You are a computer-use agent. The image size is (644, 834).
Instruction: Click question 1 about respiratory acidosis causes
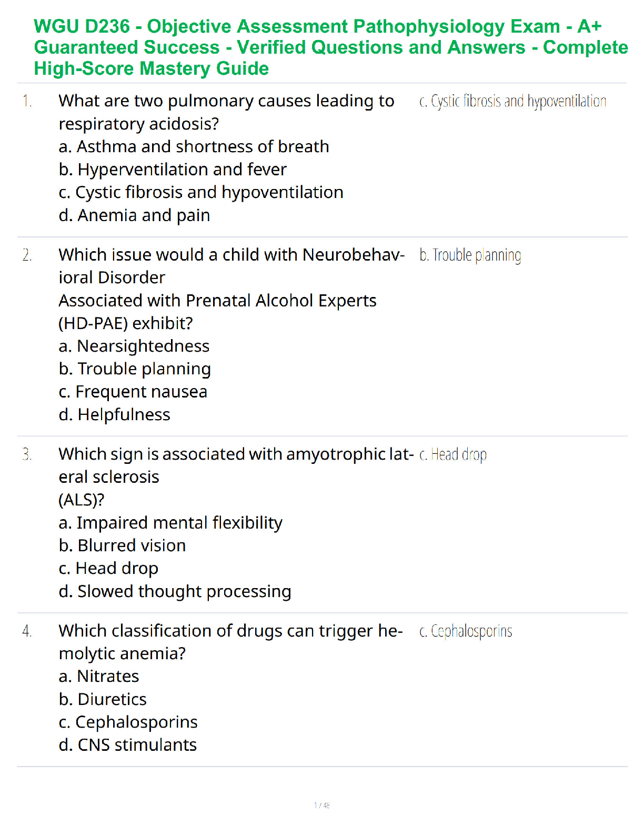[x=226, y=112]
